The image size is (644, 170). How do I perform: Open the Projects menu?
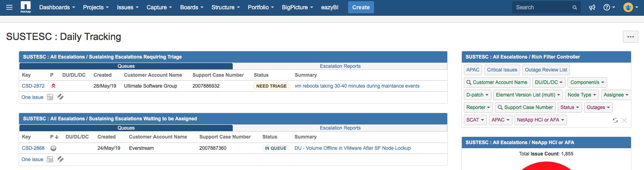96,7
